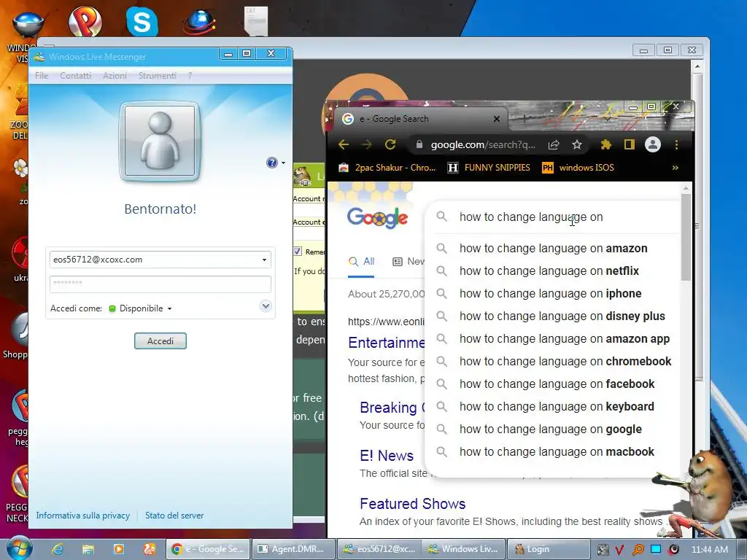Reload the Google search page
Screen dimensions: 747x560
click(x=390, y=145)
